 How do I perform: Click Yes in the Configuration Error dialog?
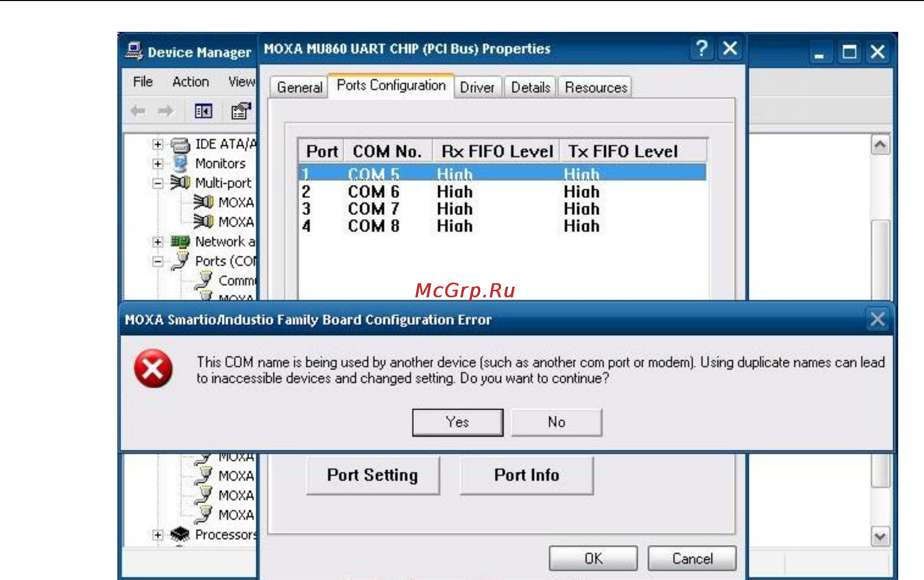pyautogui.click(x=457, y=422)
